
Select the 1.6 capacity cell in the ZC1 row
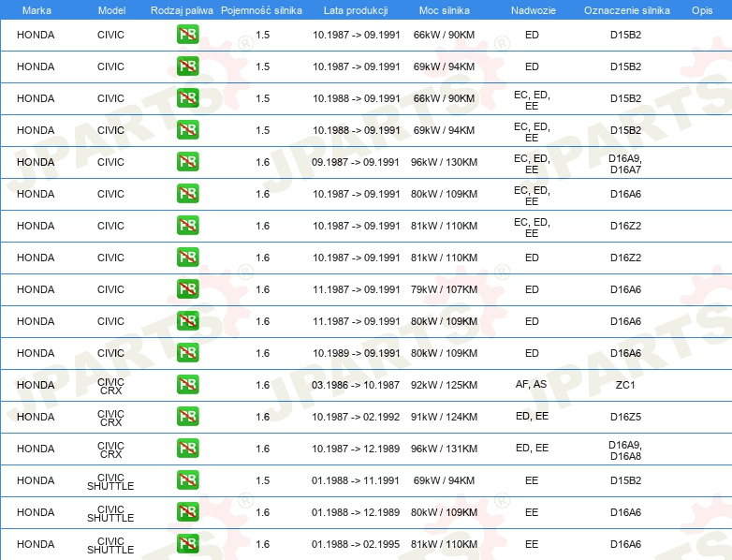coord(262,385)
